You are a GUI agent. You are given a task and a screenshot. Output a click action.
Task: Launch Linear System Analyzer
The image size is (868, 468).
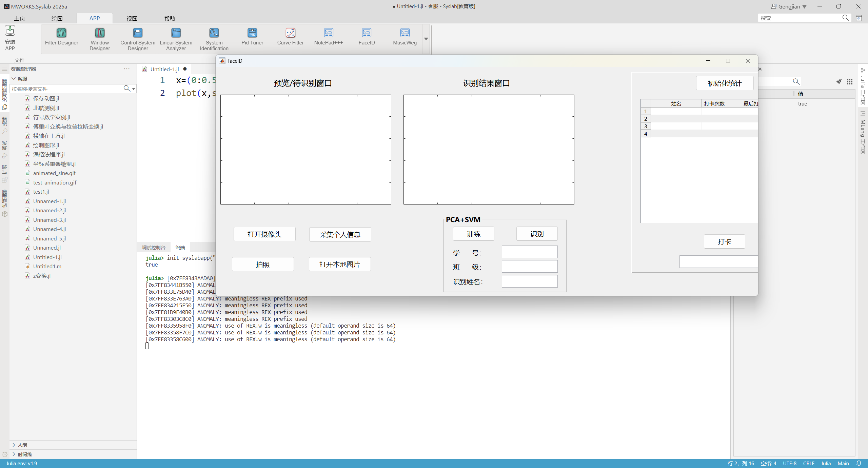tap(176, 39)
